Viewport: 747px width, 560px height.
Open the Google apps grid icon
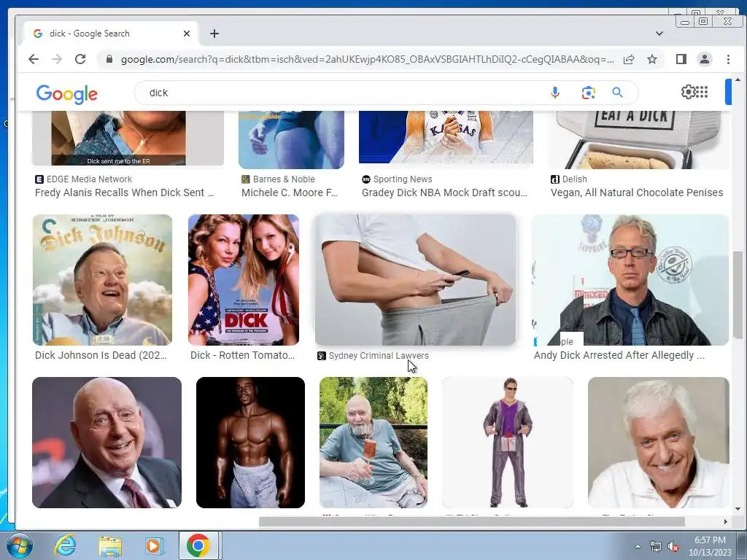(703, 91)
